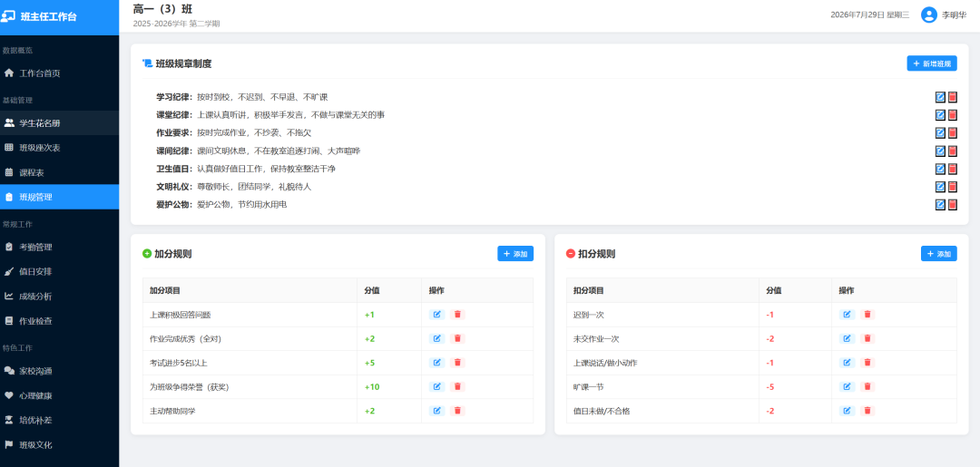Select 班规管理 menu item

coord(59,197)
